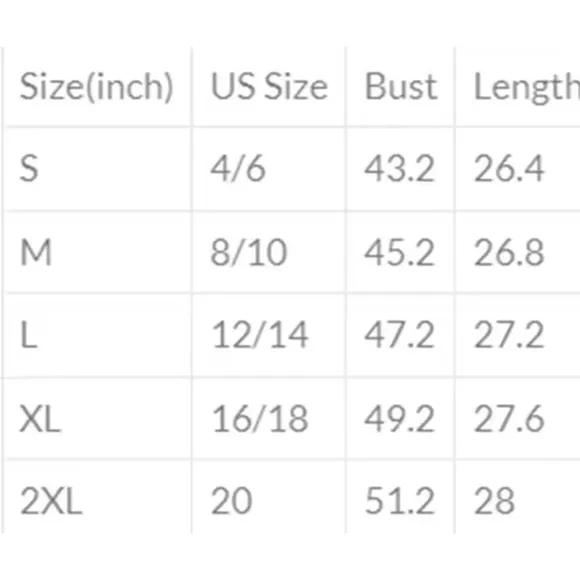Select the 8/10 US size cell
Viewport: 580px width, 580px height.
249,252
